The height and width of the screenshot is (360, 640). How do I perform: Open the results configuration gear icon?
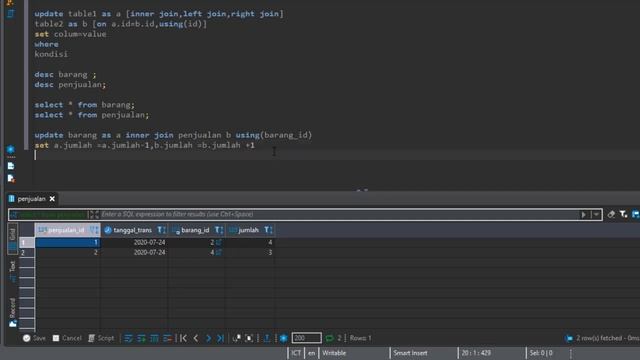(x=284, y=338)
